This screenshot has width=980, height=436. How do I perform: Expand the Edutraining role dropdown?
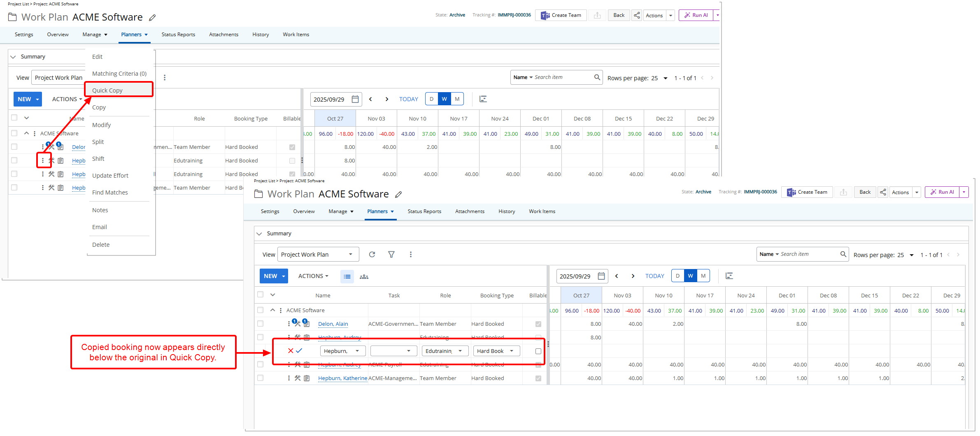pyautogui.click(x=445, y=351)
